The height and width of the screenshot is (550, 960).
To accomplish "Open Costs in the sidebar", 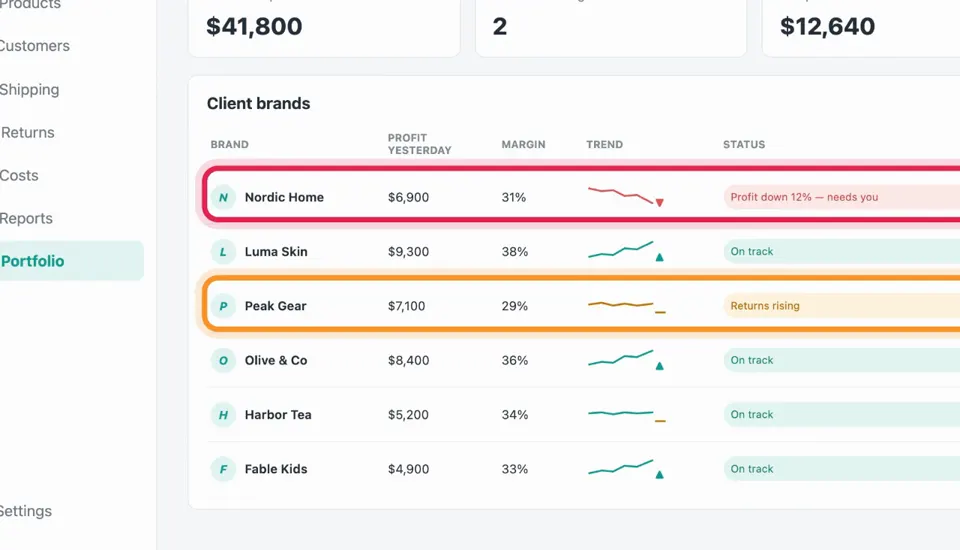I will pos(19,175).
